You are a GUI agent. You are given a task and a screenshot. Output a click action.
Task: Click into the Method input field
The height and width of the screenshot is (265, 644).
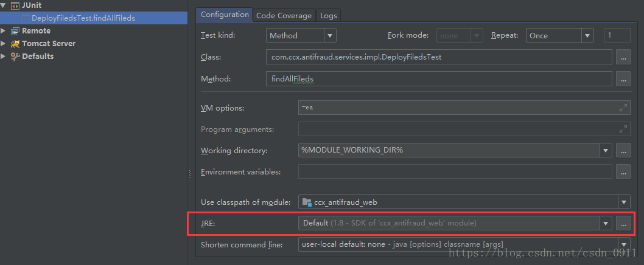tap(439, 79)
